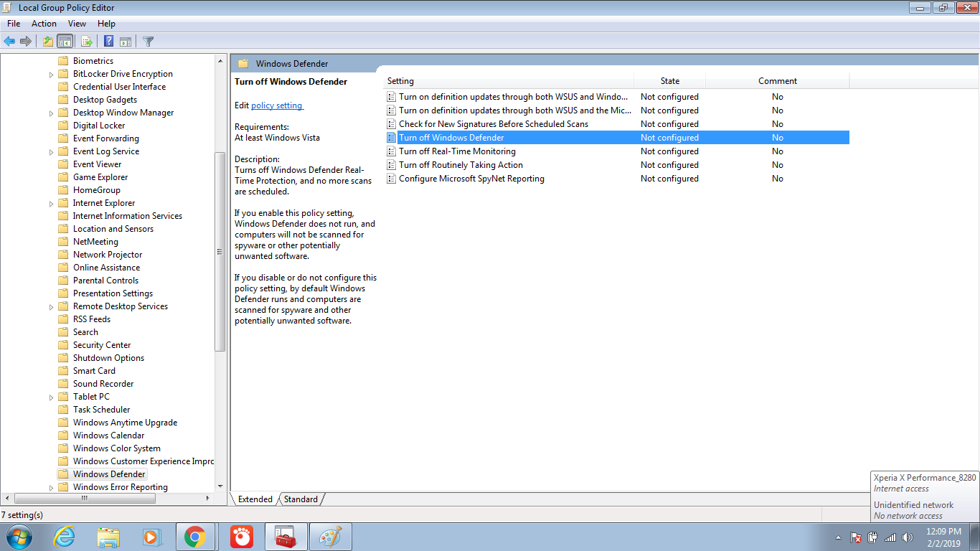Click the policy icon beside Check for New Signatures
The height and width of the screenshot is (551, 980).
point(391,124)
